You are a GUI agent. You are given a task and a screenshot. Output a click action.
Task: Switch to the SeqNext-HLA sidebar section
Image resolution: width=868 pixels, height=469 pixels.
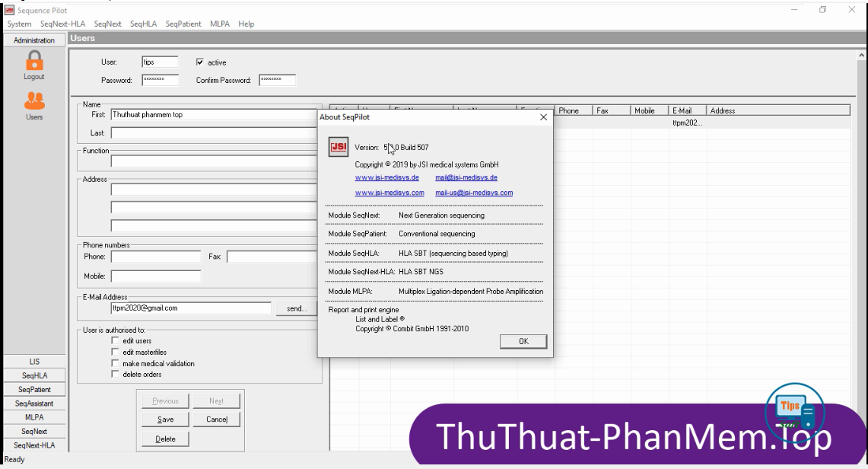(x=34, y=445)
